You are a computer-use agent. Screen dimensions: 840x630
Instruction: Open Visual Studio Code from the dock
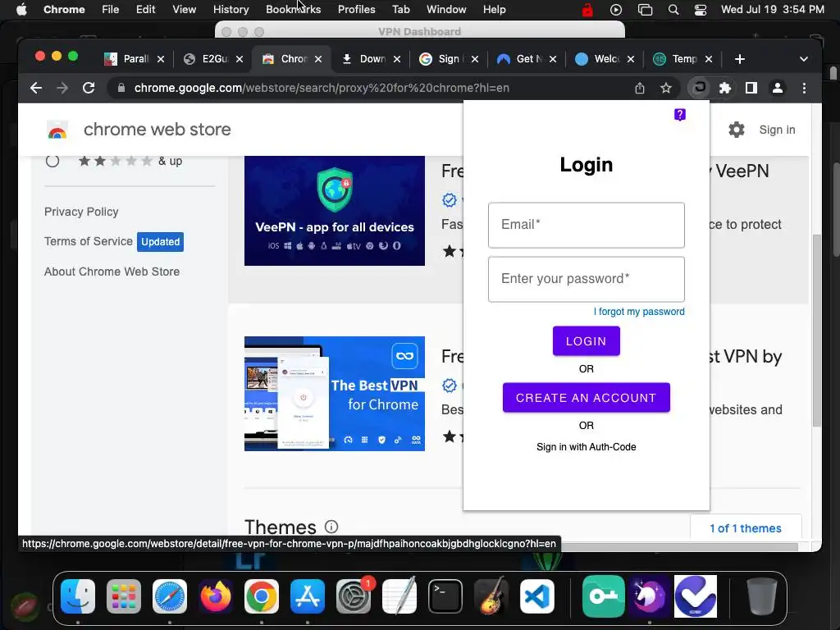click(x=537, y=596)
